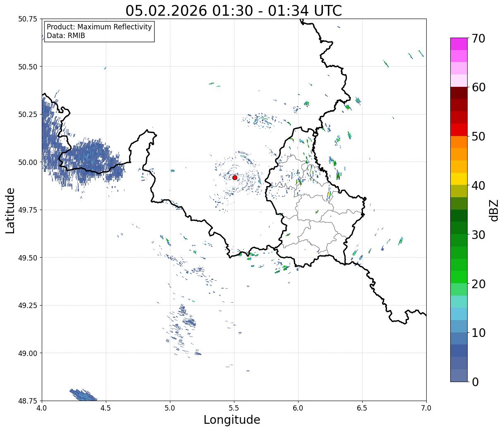
Task: Click longitude tick label 5.0
Action: click(x=170, y=408)
